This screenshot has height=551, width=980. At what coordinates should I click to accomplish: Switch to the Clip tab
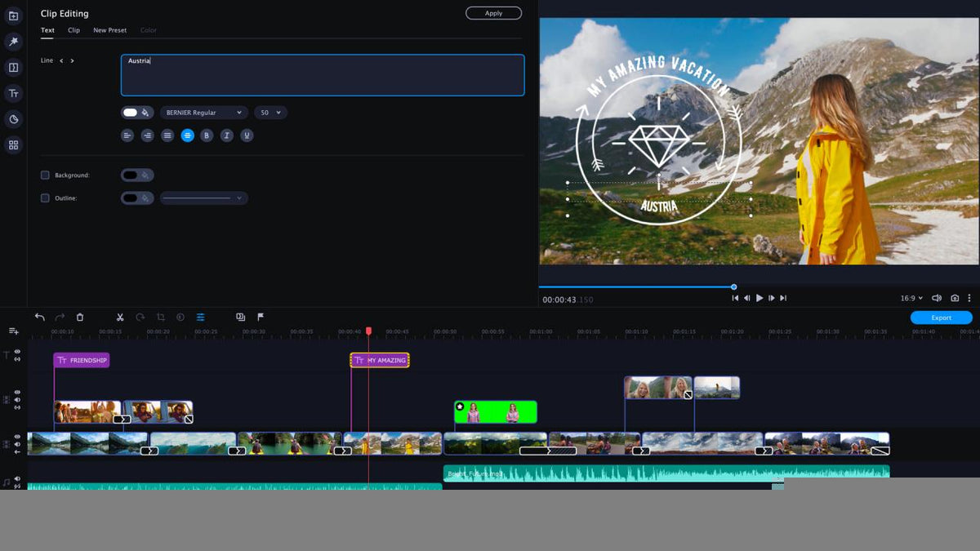tap(73, 30)
